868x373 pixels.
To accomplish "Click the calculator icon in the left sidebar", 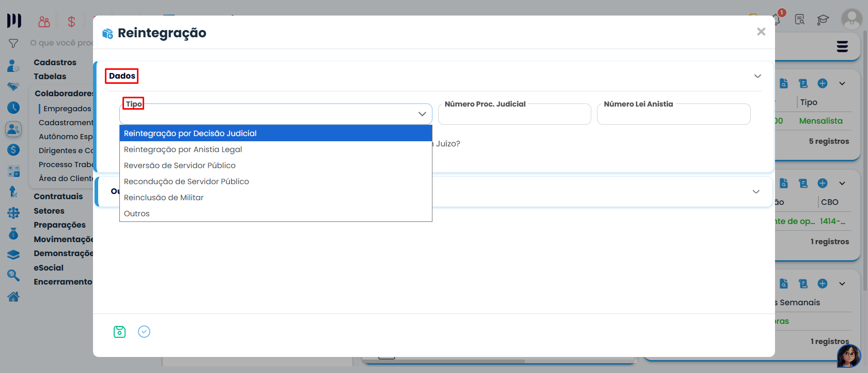I will point(13,171).
